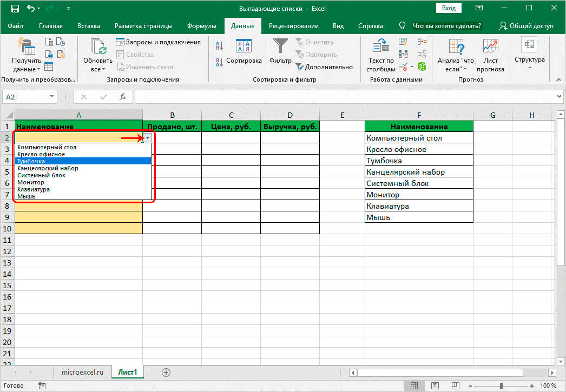Viewport: 566px width, 392px height.
Task: Click the Undo arrow icon
Action: (31, 9)
